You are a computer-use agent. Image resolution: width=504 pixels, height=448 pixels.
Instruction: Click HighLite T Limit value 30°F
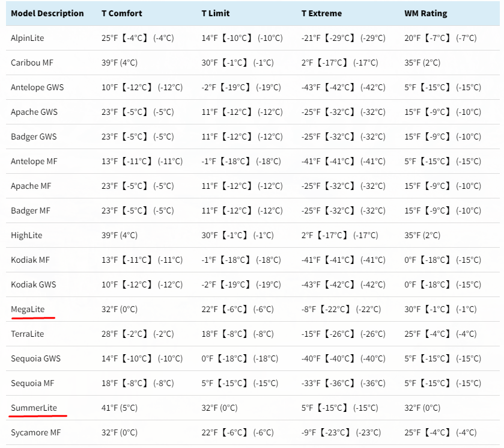click(210, 235)
